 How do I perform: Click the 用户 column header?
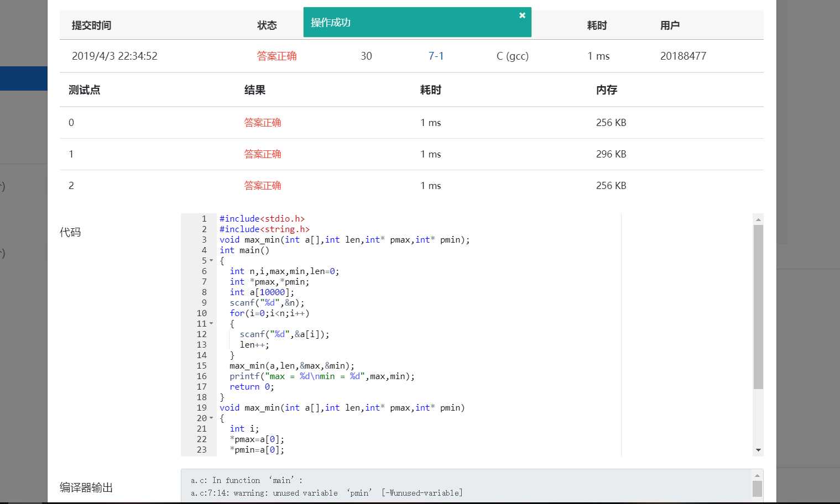(670, 25)
